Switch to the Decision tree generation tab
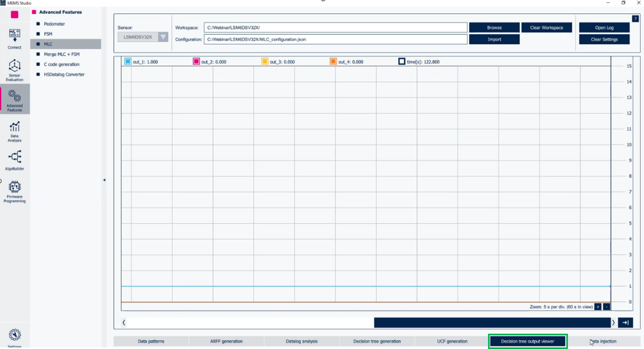The height and width of the screenshot is (349, 644). point(377,341)
